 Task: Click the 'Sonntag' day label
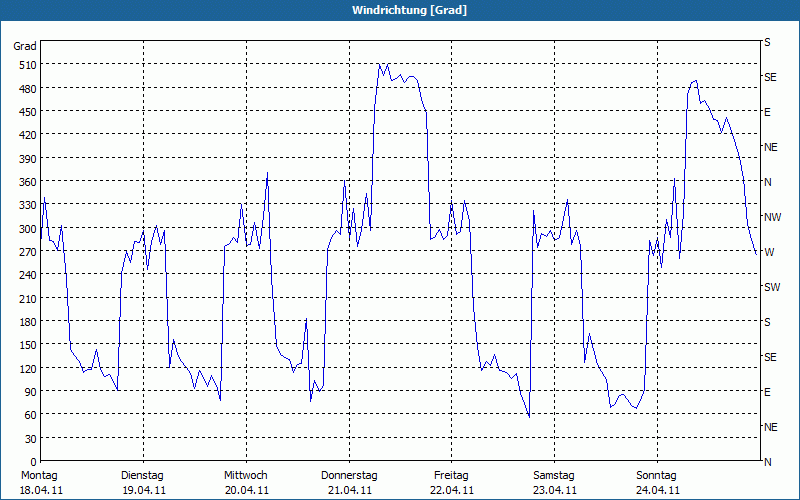pos(656,476)
